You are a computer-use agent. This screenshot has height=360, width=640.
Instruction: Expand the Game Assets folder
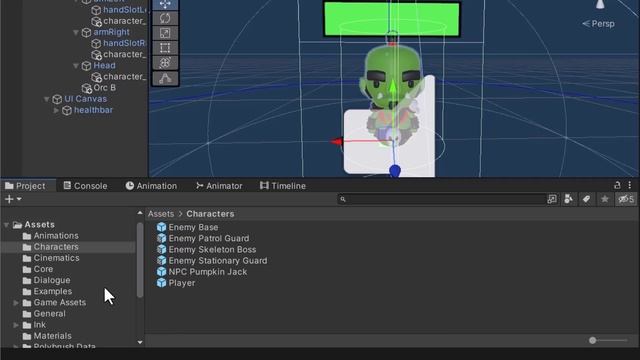tap(16, 303)
